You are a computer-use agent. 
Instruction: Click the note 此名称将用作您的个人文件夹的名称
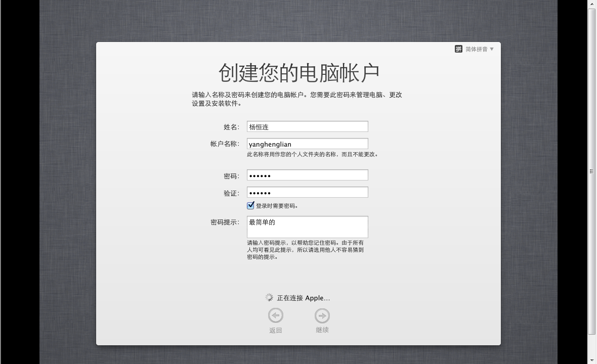[x=312, y=154]
